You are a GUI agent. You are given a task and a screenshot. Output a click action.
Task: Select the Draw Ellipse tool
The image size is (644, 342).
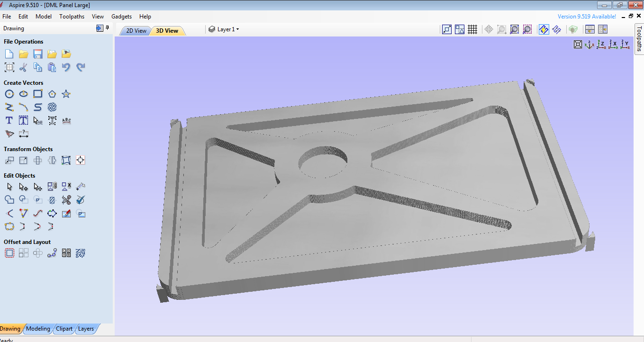coord(23,94)
